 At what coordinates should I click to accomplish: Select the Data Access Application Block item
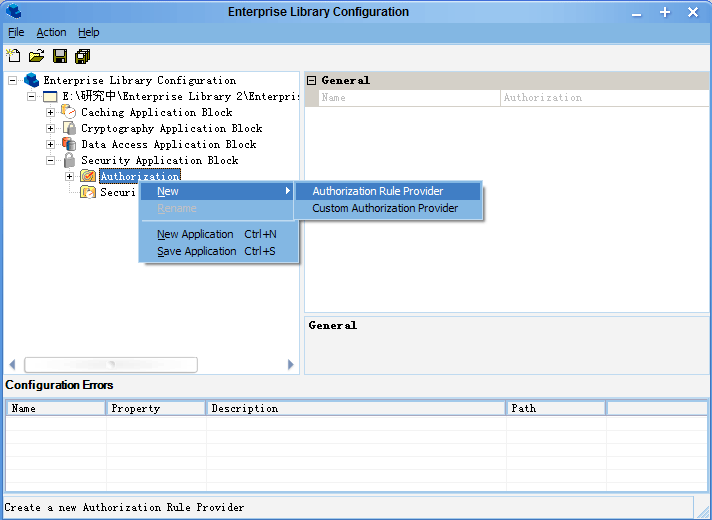pos(169,144)
